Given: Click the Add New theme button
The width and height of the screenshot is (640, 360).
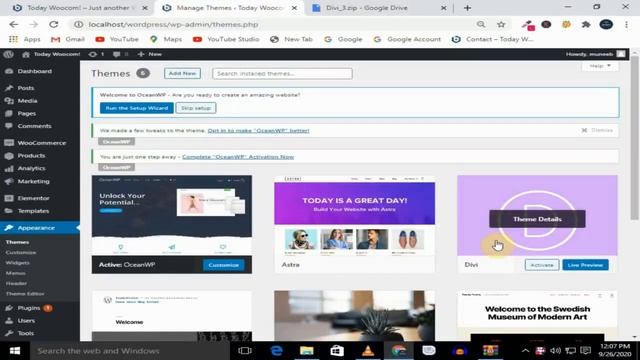Looking at the screenshot, I should [182, 73].
